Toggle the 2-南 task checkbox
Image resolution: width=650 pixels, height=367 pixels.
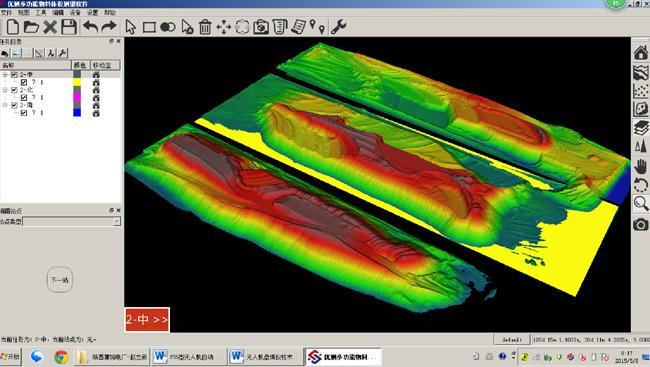tap(14, 105)
